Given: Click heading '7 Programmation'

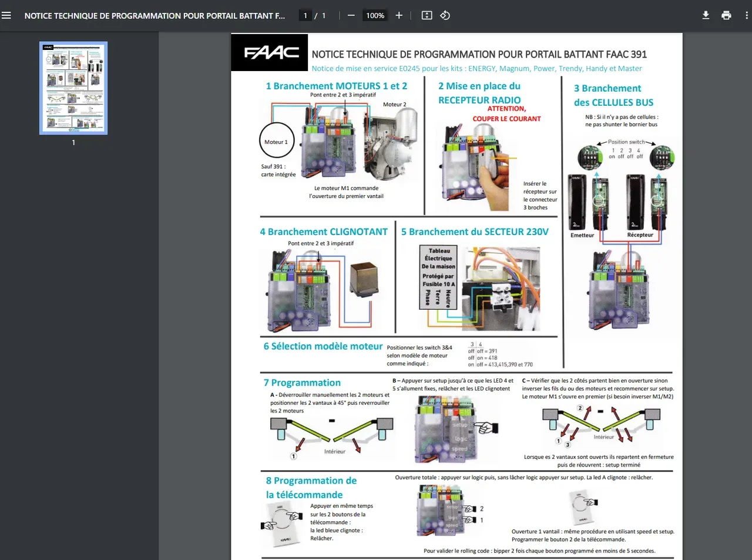Looking at the screenshot, I should (302, 383).
